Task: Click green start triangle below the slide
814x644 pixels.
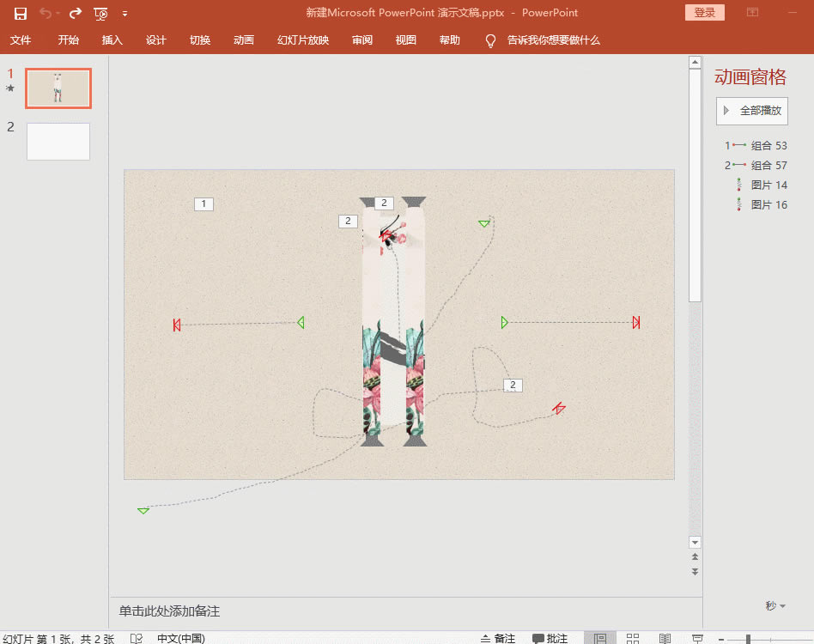Action: click(x=143, y=511)
